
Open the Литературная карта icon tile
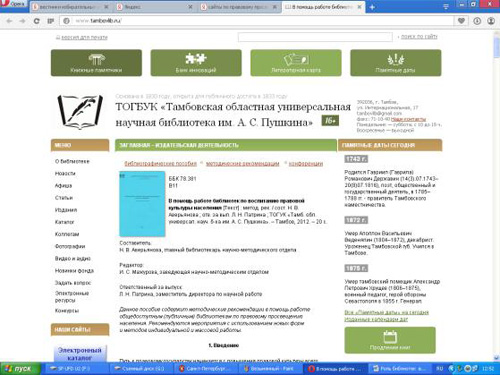(x=296, y=63)
